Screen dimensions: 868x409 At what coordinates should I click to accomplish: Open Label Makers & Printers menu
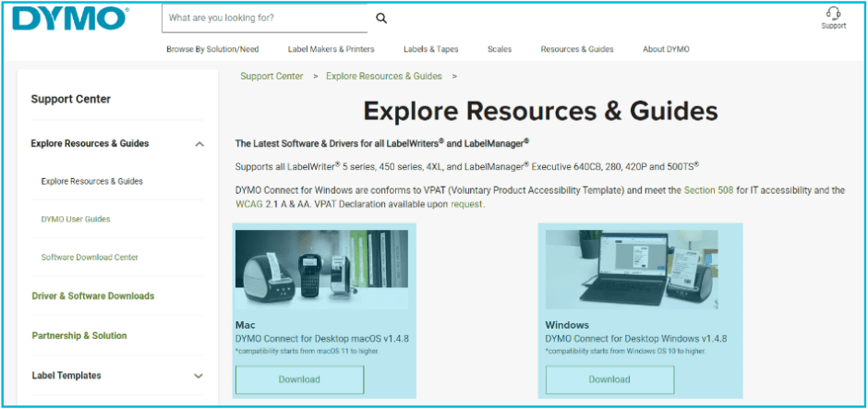coord(331,49)
